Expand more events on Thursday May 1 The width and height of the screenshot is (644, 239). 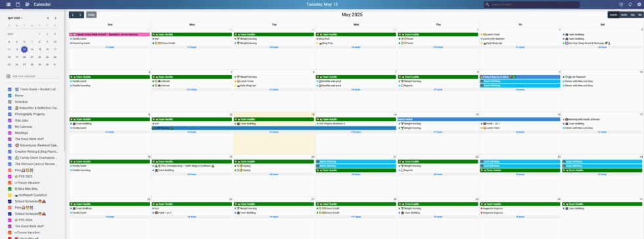click(x=438, y=47)
